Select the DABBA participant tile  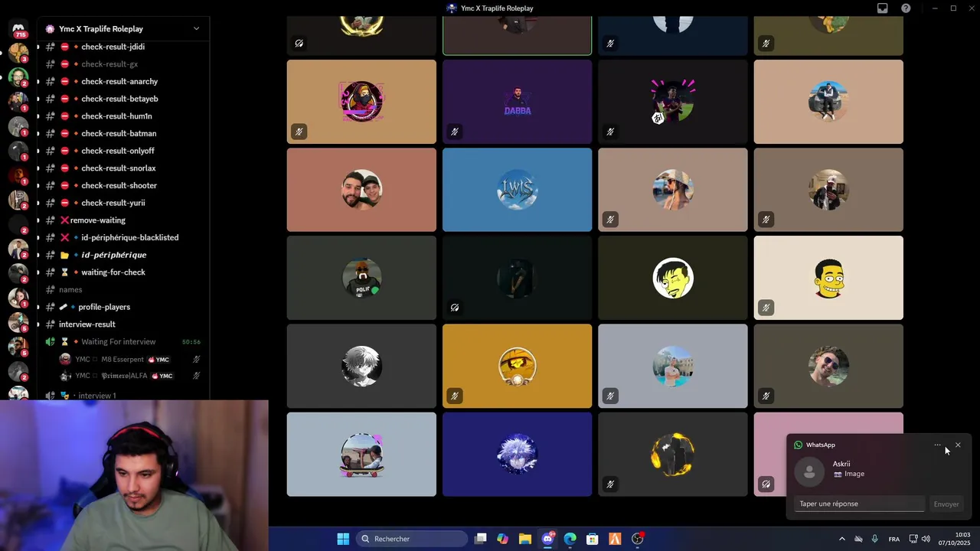[x=517, y=102]
